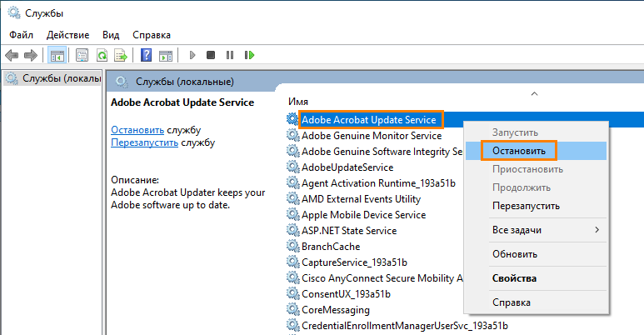The image size is (644, 335).
Task: Select Adobe Genuine Software Integrity Service row
Action: (x=382, y=152)
